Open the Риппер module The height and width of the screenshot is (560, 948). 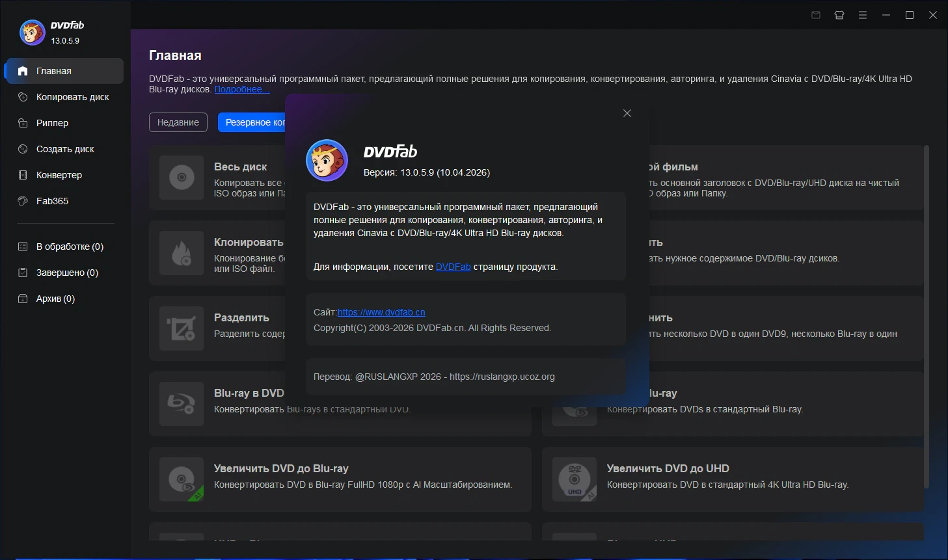click(x=64, y=123)
